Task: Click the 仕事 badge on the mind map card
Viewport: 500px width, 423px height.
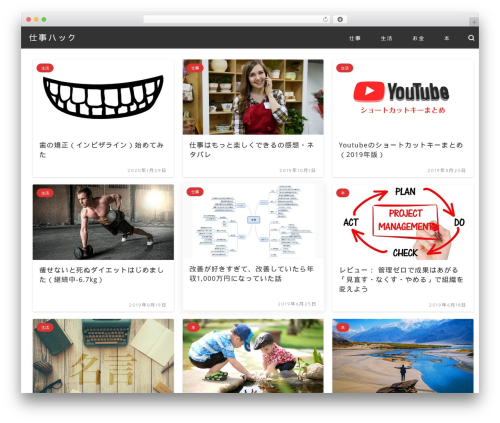Action: tap(195, 192)
